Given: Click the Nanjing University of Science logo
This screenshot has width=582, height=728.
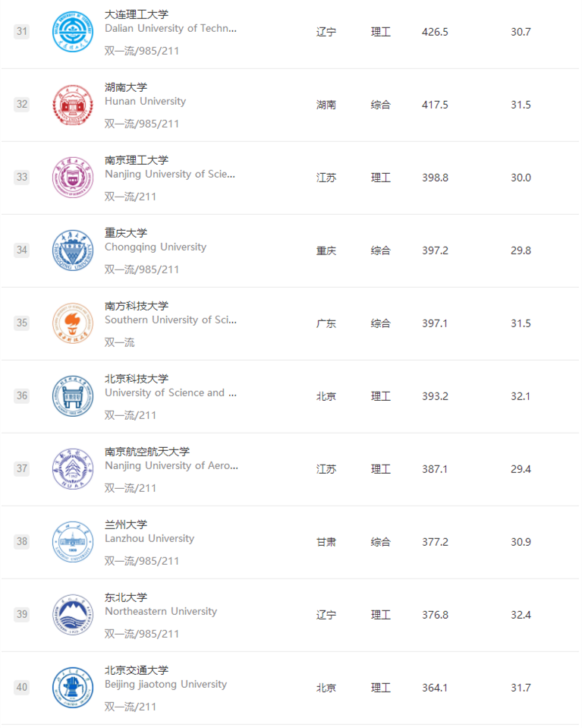Looking at the screenshot, I should (72, 178).
